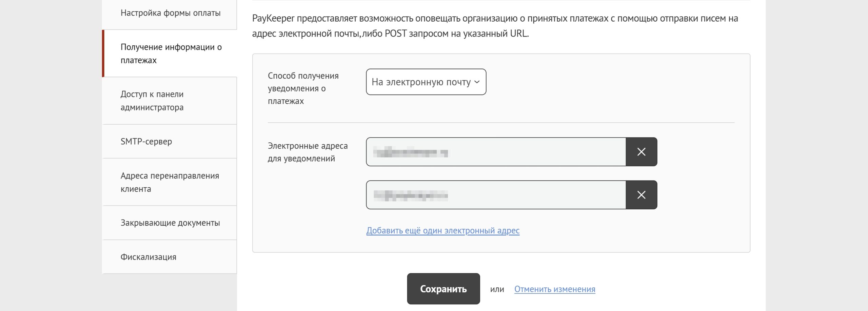Screen dimensions: 868x311
Task: Open the notification method dropdown 'На электронную почту'
Action: (421, 82)
